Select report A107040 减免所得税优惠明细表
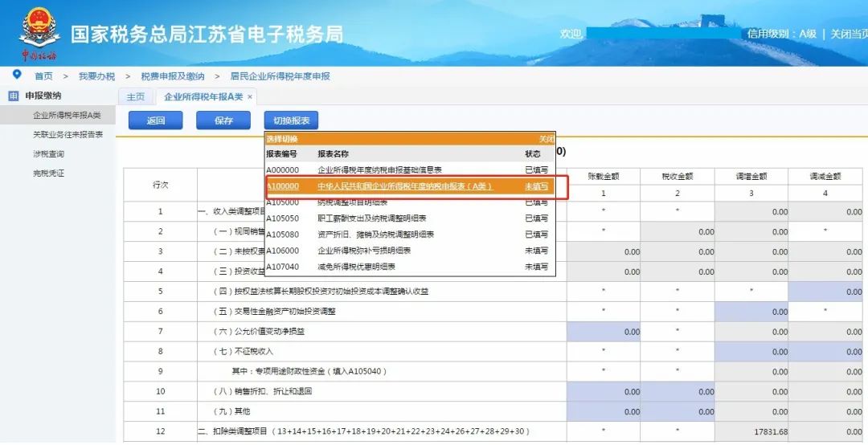The height and width of the screenshot is (445, 868). click(410, 267)
